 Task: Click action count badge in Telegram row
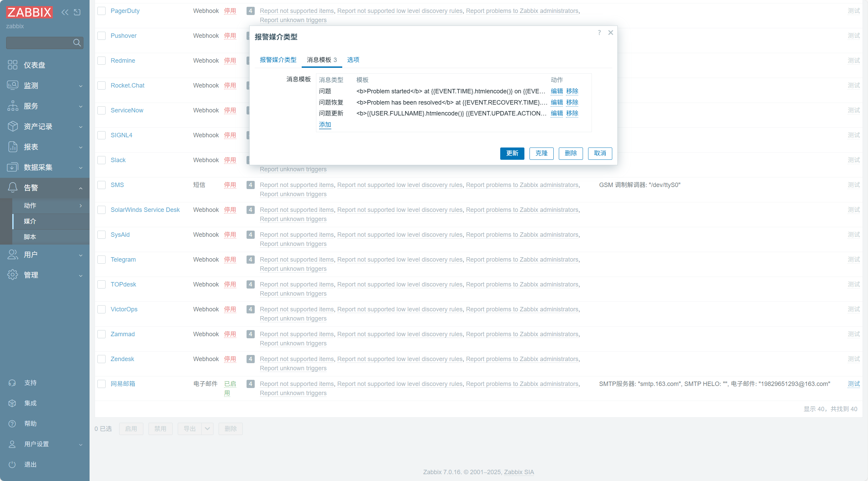pyautogui.click(x=250, y=260)
